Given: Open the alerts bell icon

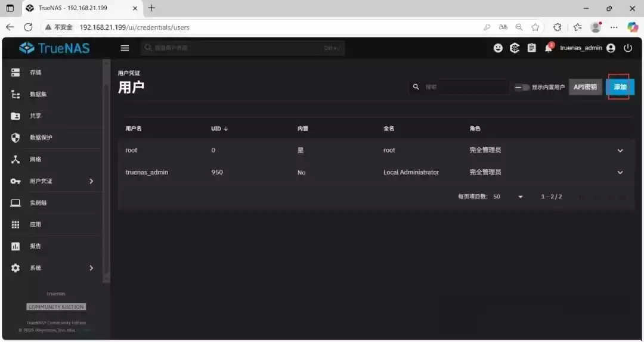Looking at the screenshot, I should pyautogui.click(x=549, y=48).
